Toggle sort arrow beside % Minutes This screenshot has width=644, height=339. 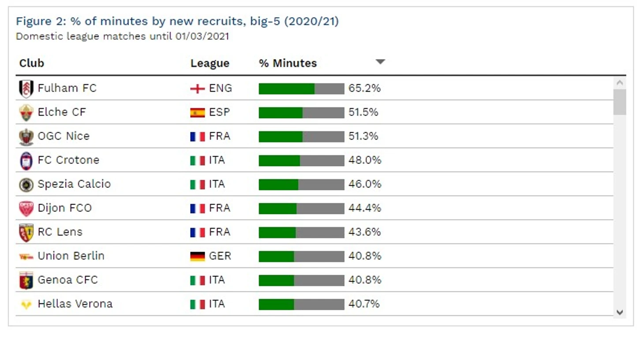[380, 62]
